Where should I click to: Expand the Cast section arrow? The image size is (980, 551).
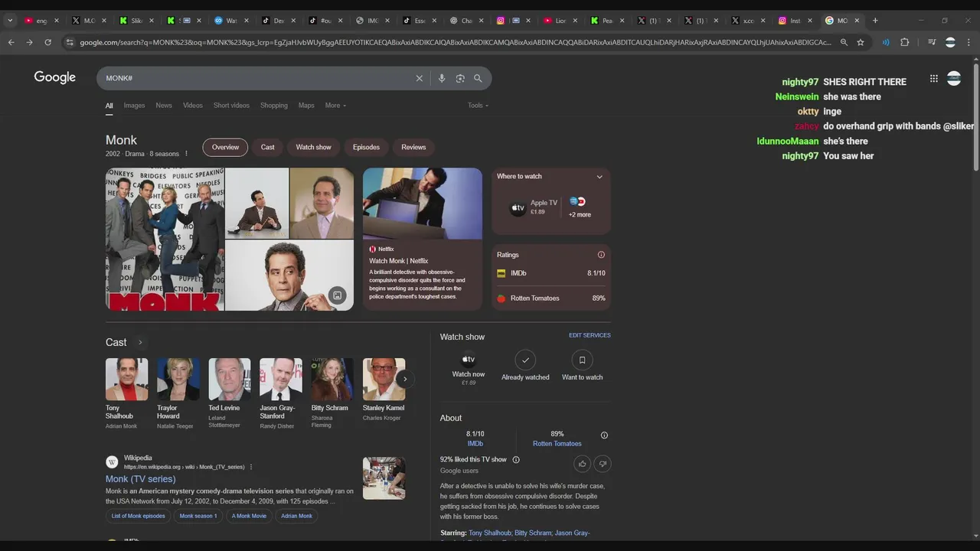(140, 342)
